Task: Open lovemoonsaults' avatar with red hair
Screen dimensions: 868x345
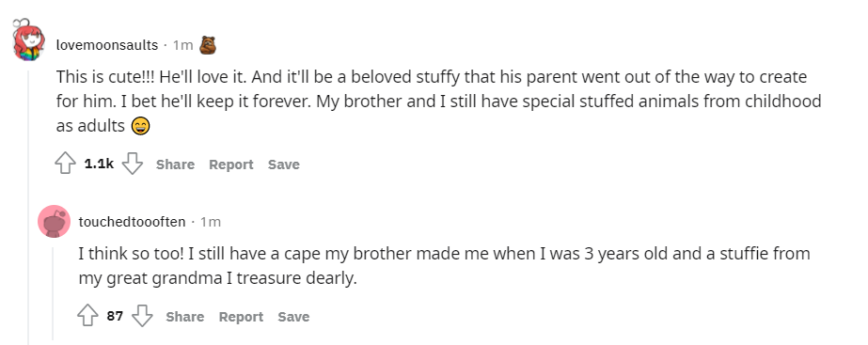Action: tap(27, 39)
